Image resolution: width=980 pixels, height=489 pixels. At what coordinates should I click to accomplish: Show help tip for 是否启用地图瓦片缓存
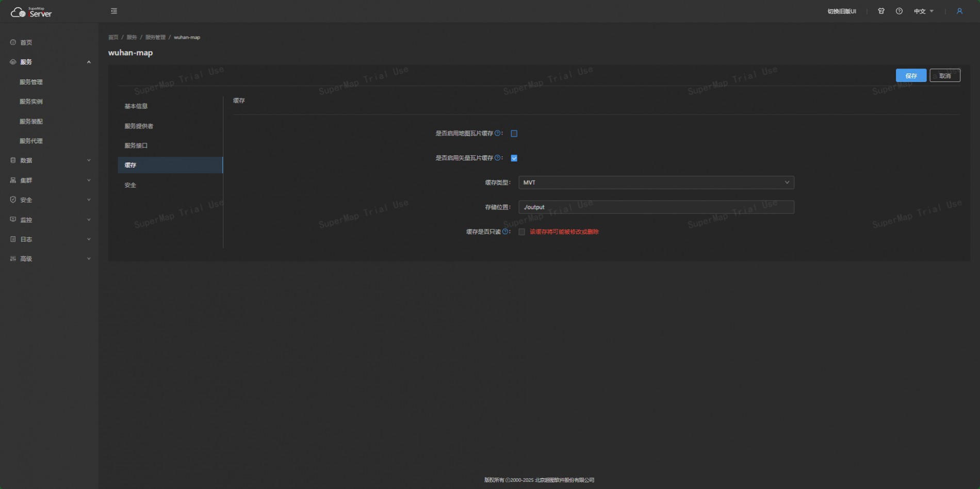(498, 133)
